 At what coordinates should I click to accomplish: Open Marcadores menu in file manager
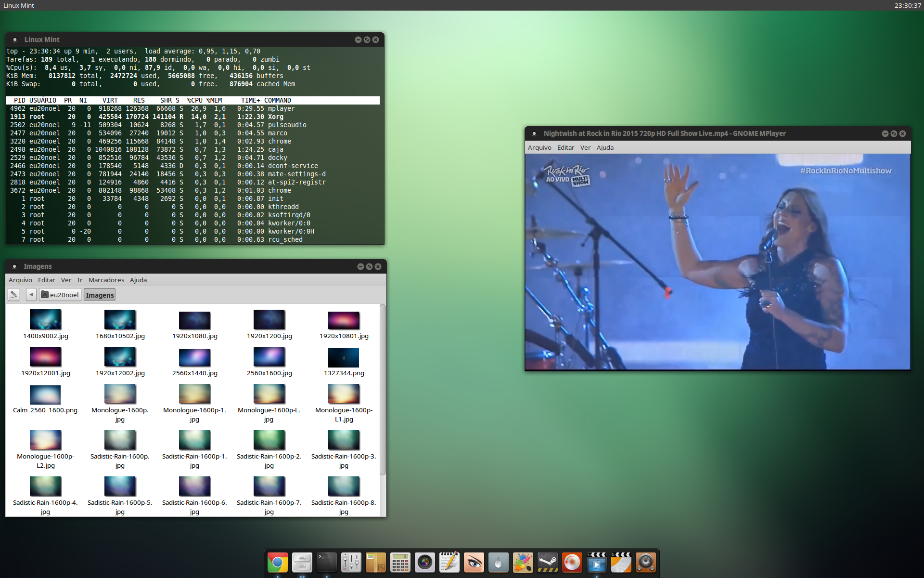click(106, 280)
